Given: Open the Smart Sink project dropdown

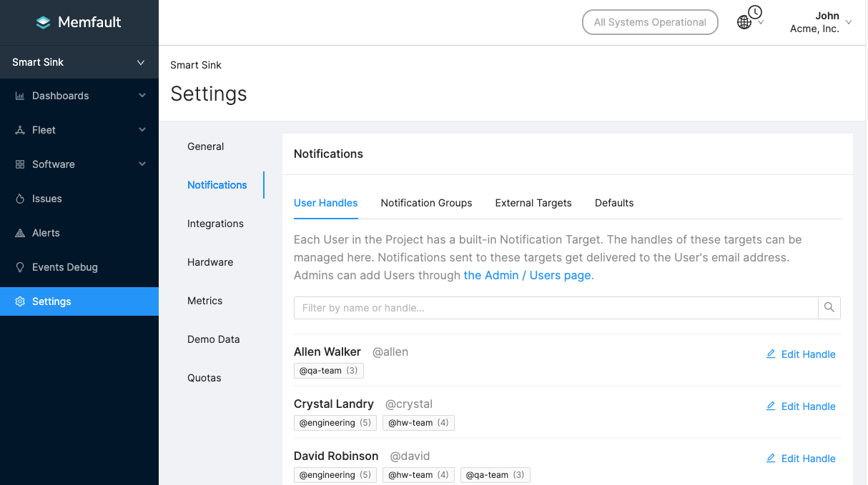Looking at the screenshot, I should (79, 62).
